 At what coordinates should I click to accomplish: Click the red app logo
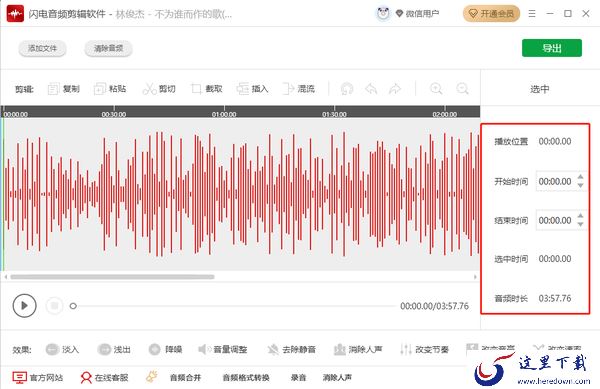click(15, 14)
